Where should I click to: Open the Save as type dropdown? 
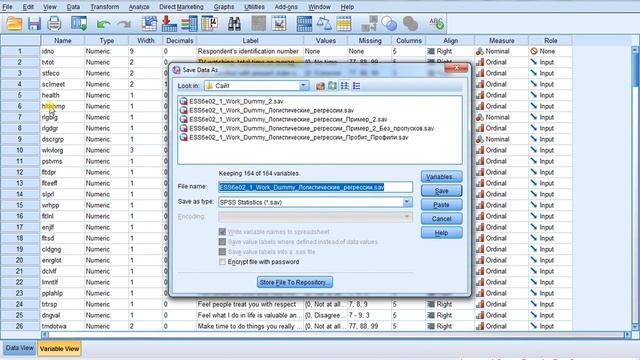(407, 202)
